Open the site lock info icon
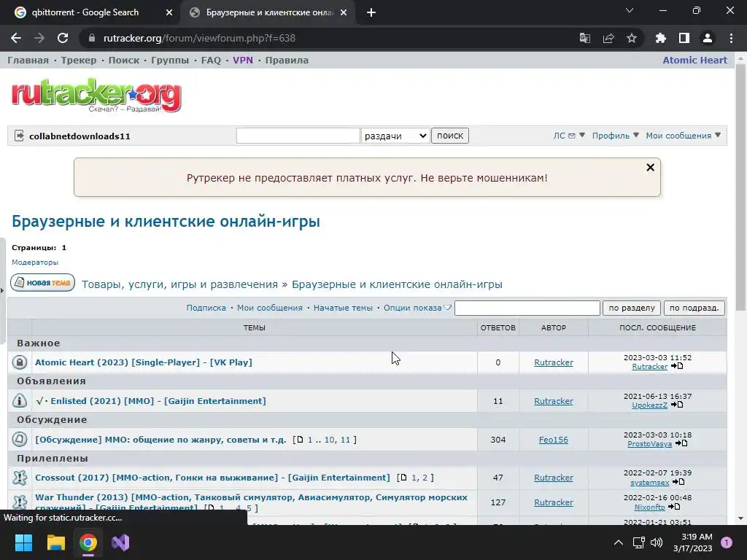The height and width of the screenshot is (560, 747). coord(92,38)
